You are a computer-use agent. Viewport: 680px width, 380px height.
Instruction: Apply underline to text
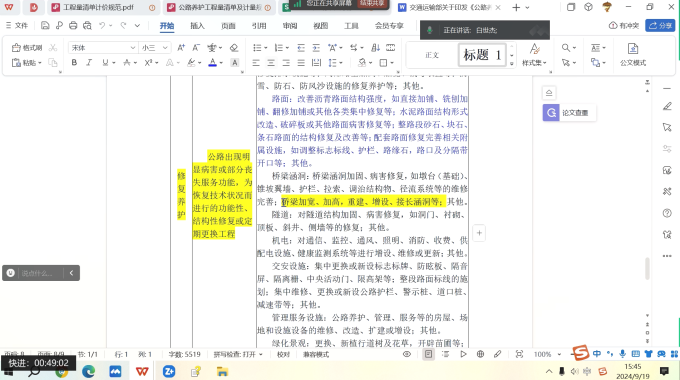point(105,62)
